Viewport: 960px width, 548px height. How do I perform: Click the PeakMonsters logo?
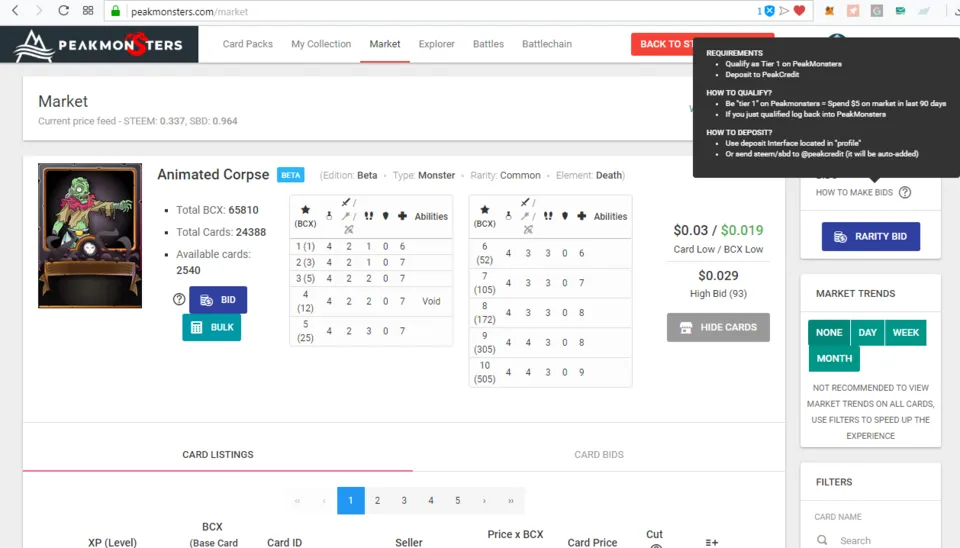pyautogui.click(x=99, y=45)
